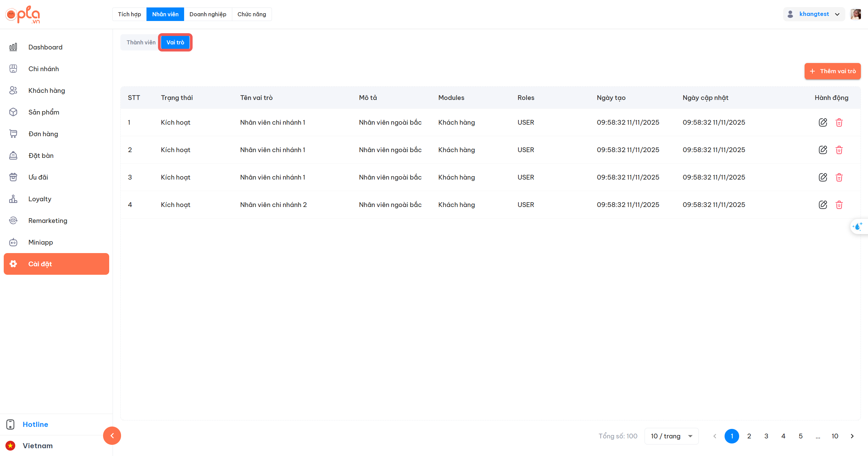Viewport: 868px width, 456px height.
Task: Click the next page arrow
Action: point(852,436)
